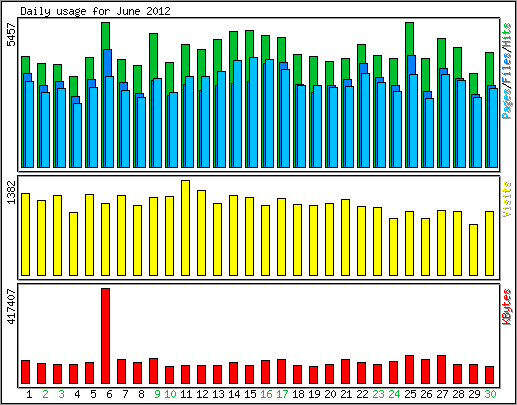This screenshot has width=517, height=405.
Task: Click green weekend day label '30'
Action: (490, 394)
